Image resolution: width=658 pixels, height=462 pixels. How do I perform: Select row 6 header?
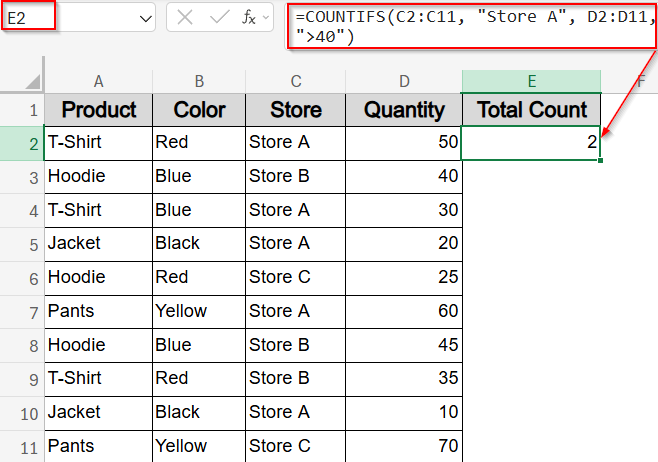22,279
